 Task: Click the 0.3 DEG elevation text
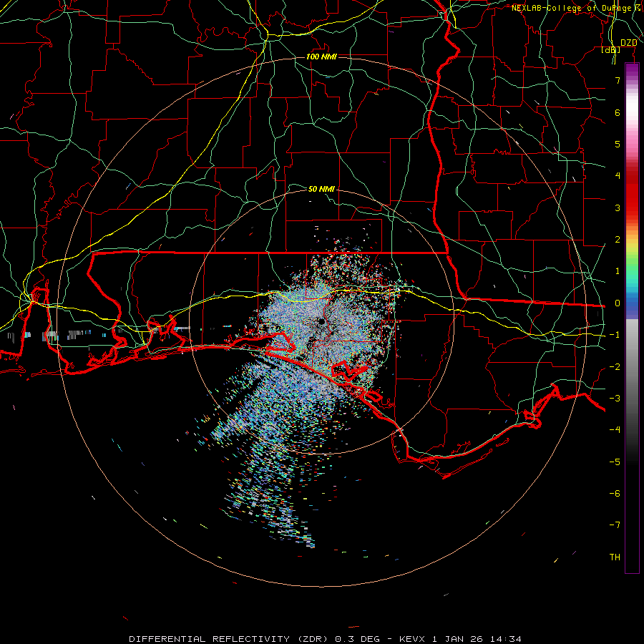(x=357, y=639)
